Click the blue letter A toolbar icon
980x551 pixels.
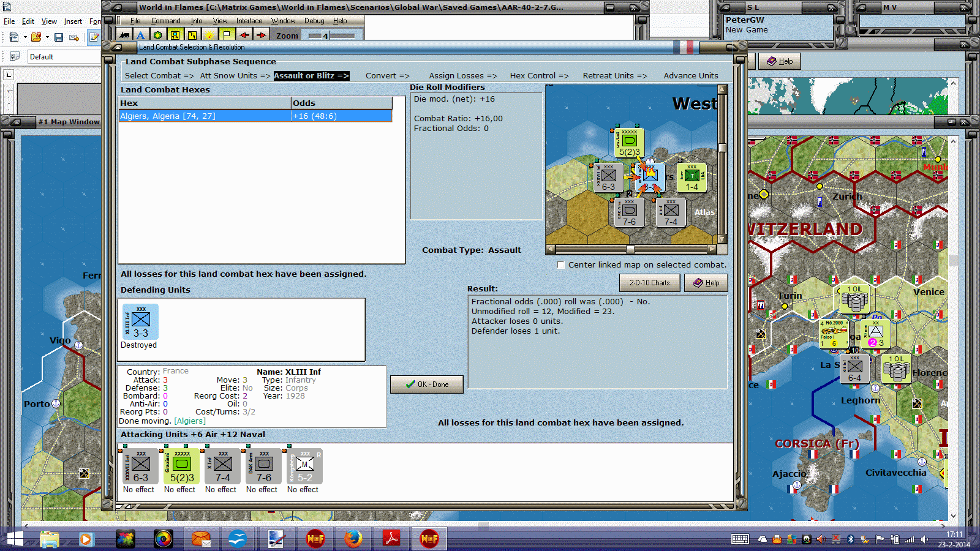(141, 35)
